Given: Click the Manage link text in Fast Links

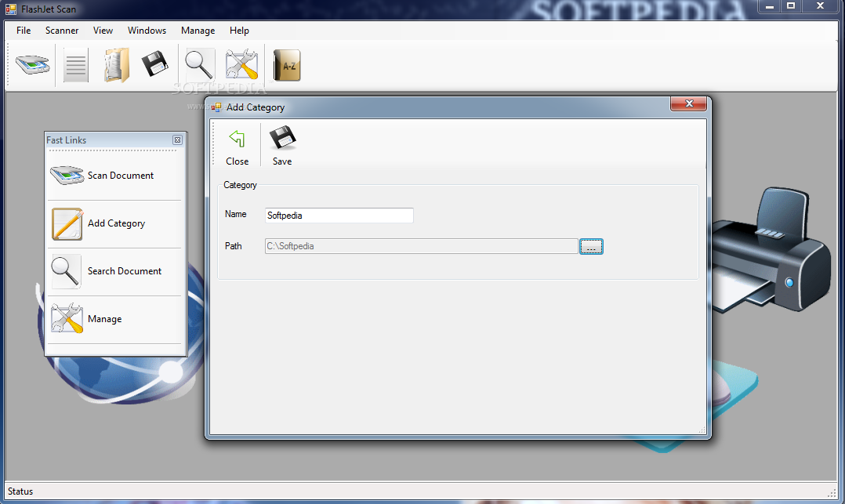Looking at the screenshot, I should point(104,319).
